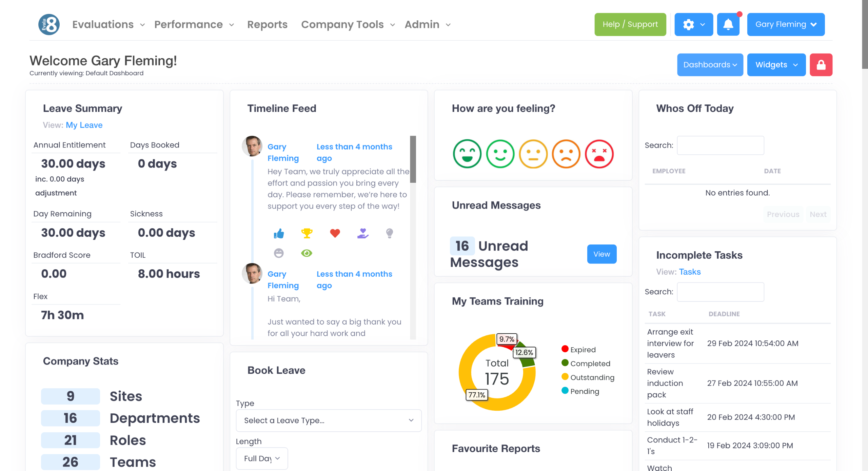Click the My Leave link
Image resolution: width=868 pixels, height=471 pixels.
tap(84, 125)
